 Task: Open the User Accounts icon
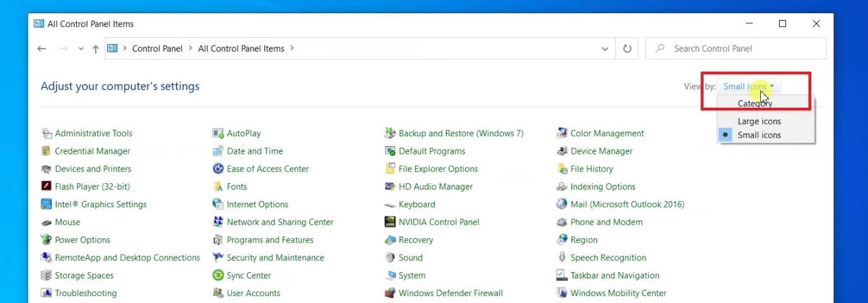[218, 293]
